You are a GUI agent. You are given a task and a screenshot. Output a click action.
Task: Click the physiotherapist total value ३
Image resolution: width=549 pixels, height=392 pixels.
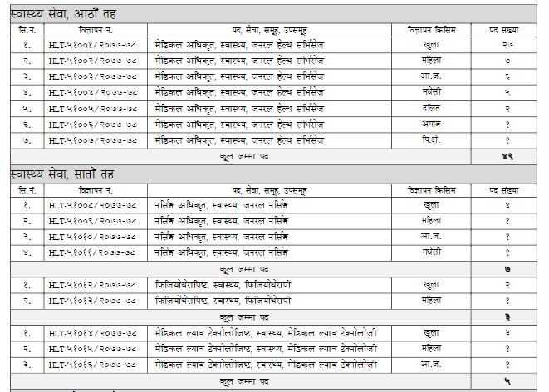click(506, 317)
